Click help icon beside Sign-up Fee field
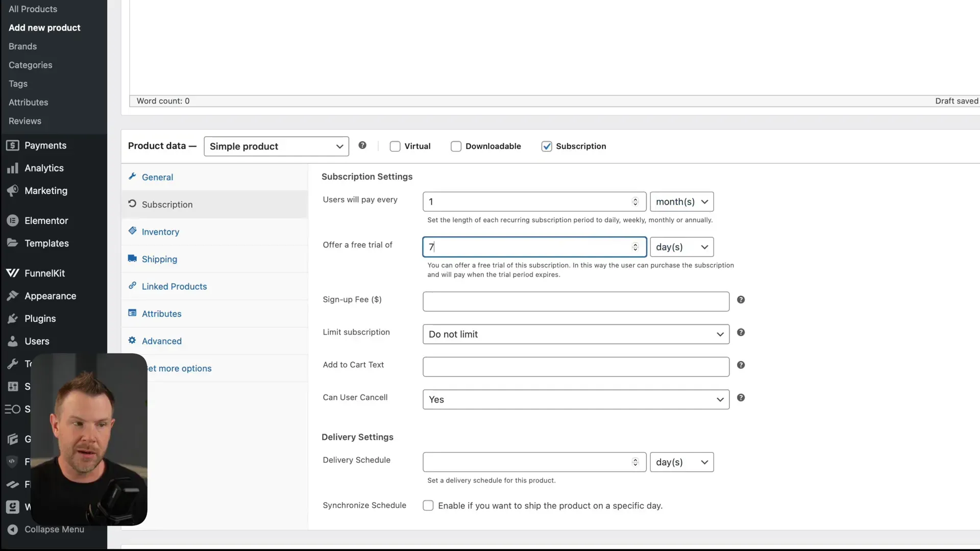The height and width of the screenshot is (551, 980). click(x=741, y=300)
